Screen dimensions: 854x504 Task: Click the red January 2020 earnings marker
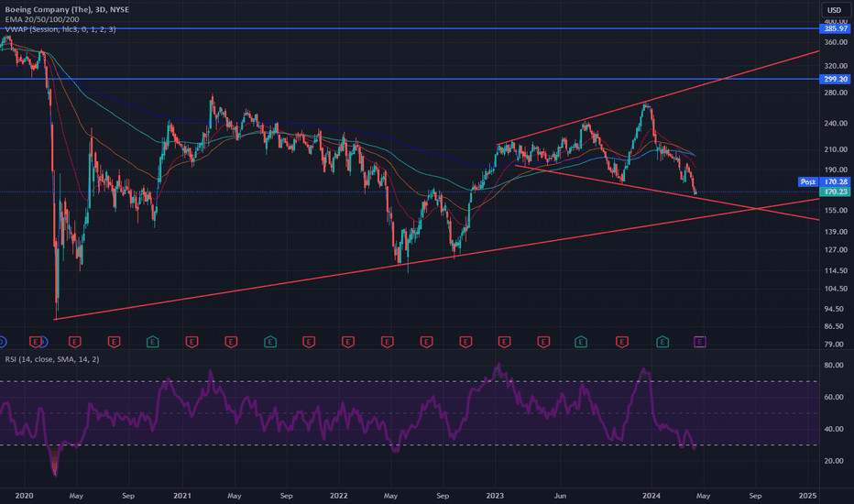click(x=36, y=342)
